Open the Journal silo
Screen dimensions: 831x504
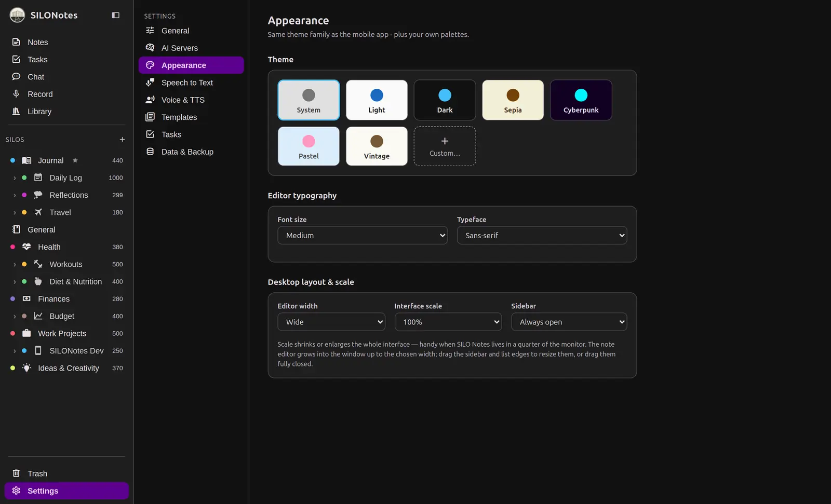[66, 160]
